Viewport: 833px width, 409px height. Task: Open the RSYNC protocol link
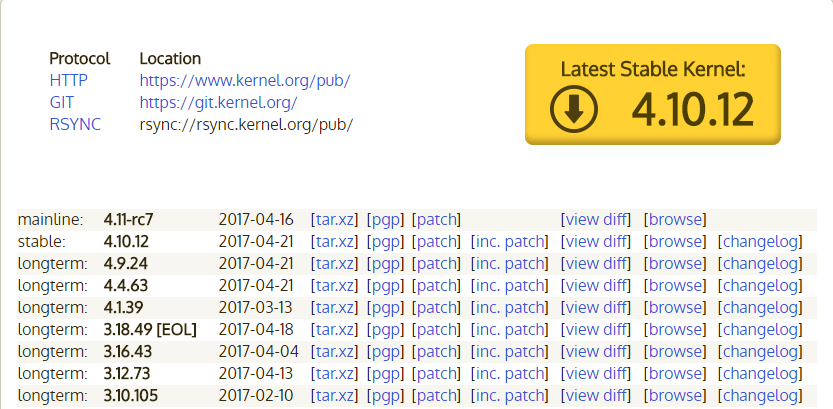pos(75,124)
